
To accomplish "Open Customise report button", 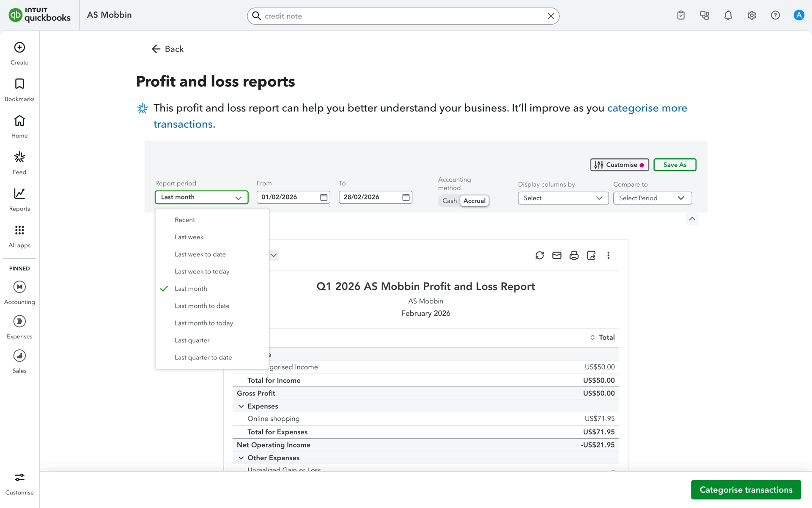I will click(619, 165).
